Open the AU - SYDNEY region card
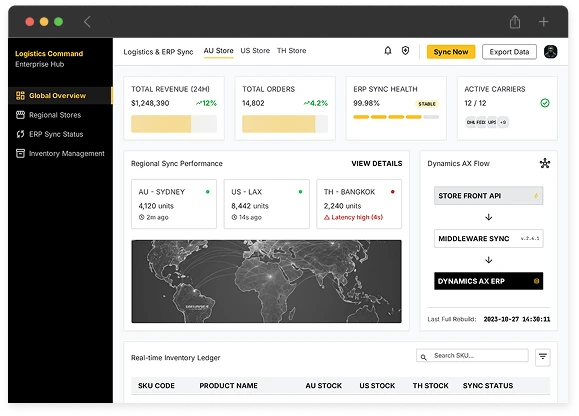The image size is (579, 416). [174, 204]
